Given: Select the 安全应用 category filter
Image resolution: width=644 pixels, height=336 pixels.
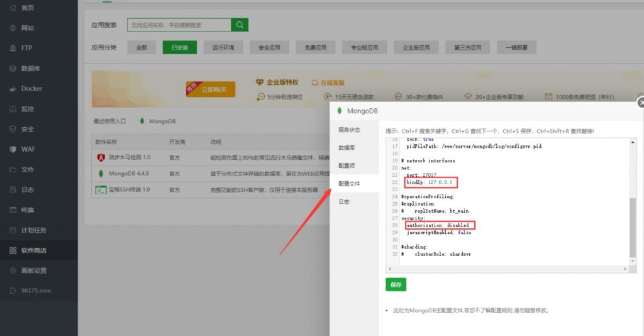Looking at the screenshot, I should click(269, 47).
